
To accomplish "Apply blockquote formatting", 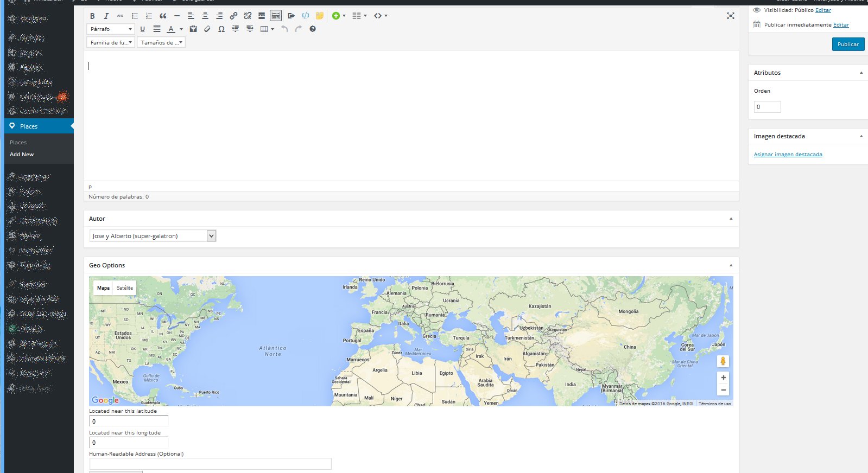I will tap(163, 16).
